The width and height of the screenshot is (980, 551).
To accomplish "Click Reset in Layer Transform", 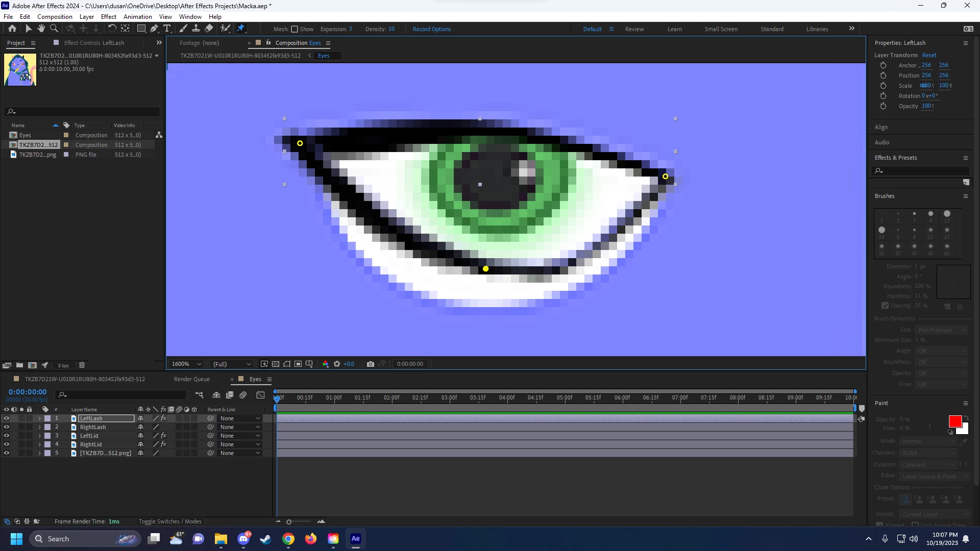I will click(929, 55).
